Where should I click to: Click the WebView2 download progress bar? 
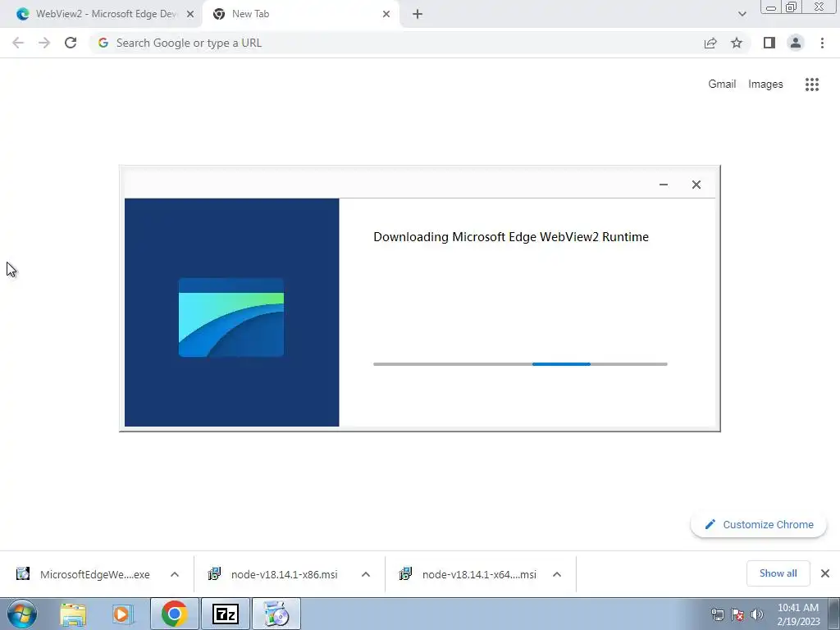point(520,364)
